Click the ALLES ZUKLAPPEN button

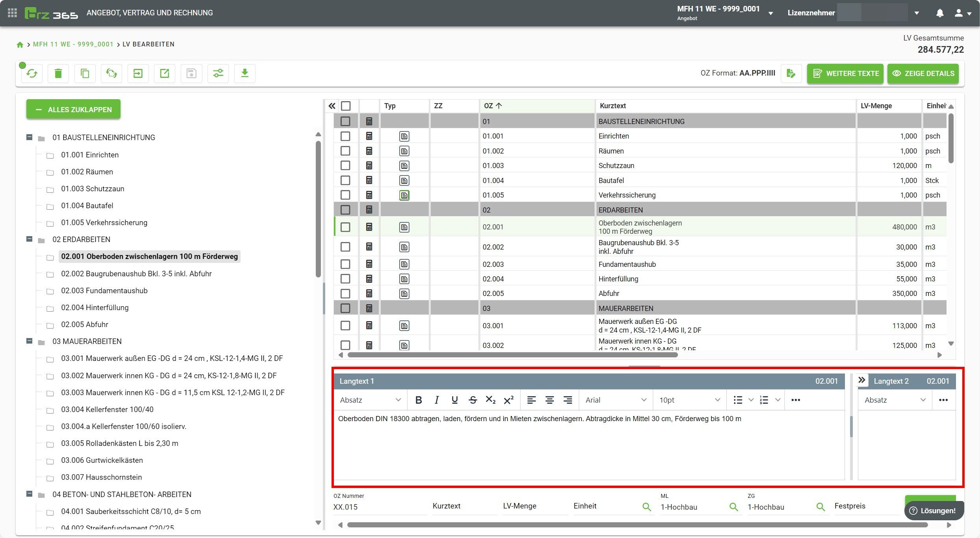coord(74,109)
